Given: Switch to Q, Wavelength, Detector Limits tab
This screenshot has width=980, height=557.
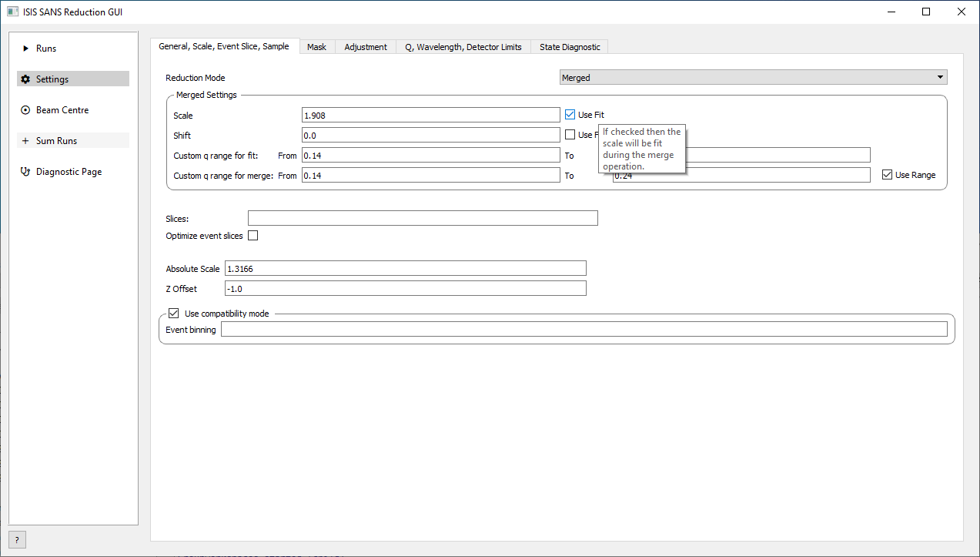Looking at the screenshot, I should coord(463,47).
